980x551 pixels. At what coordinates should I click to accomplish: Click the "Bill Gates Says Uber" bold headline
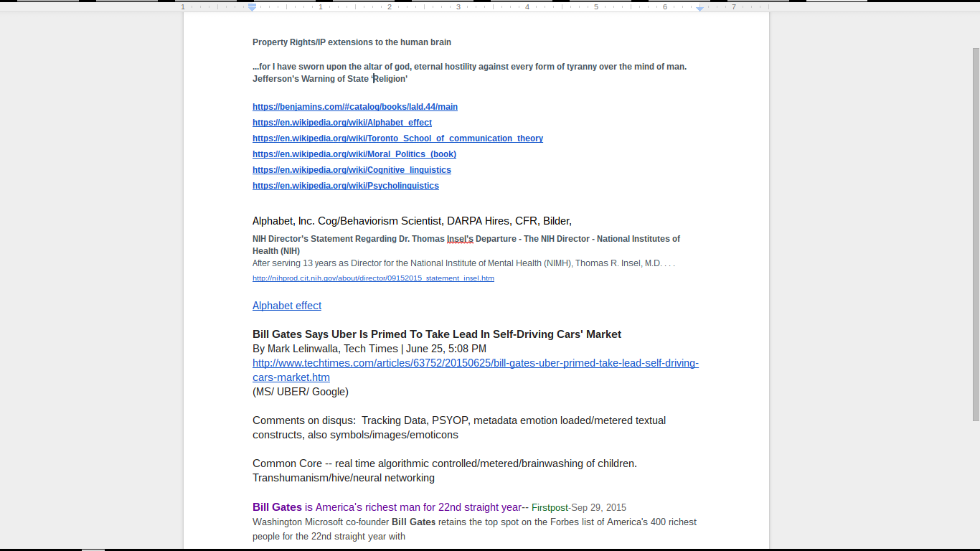click(436, 334)
